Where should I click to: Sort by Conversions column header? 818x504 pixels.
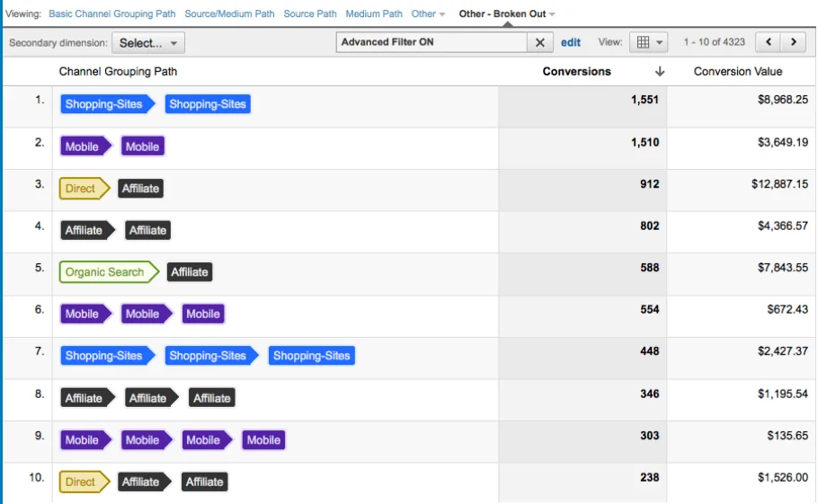[576, 71]
